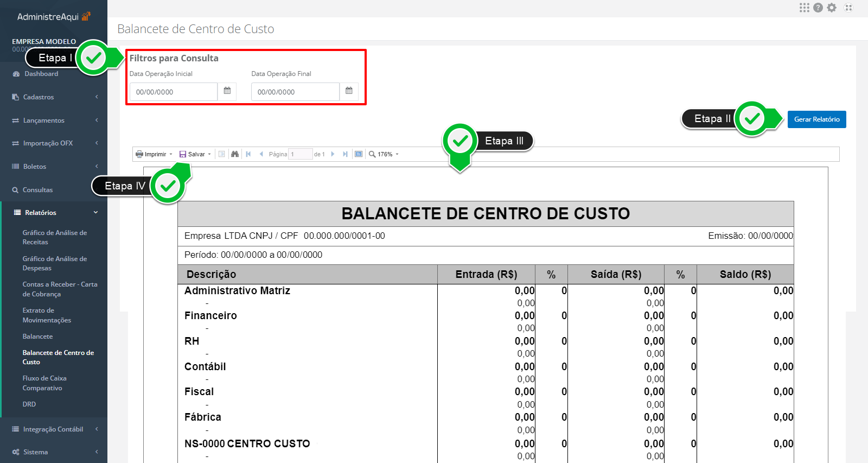This screenshot has height=463, width=868.
Task: Select DRD under Relatórios
Action: [29, 404]
